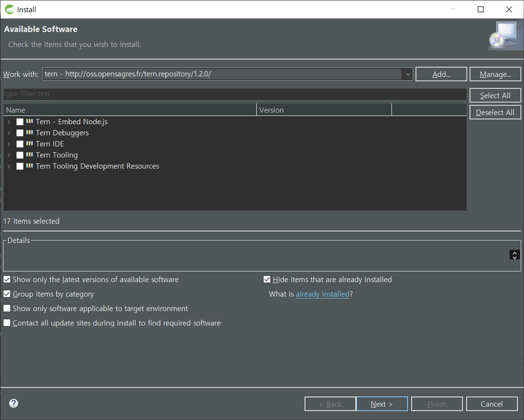Expand the Tern Debuggers category
This screenshot has width=524, height=420.
coord(9,133)
